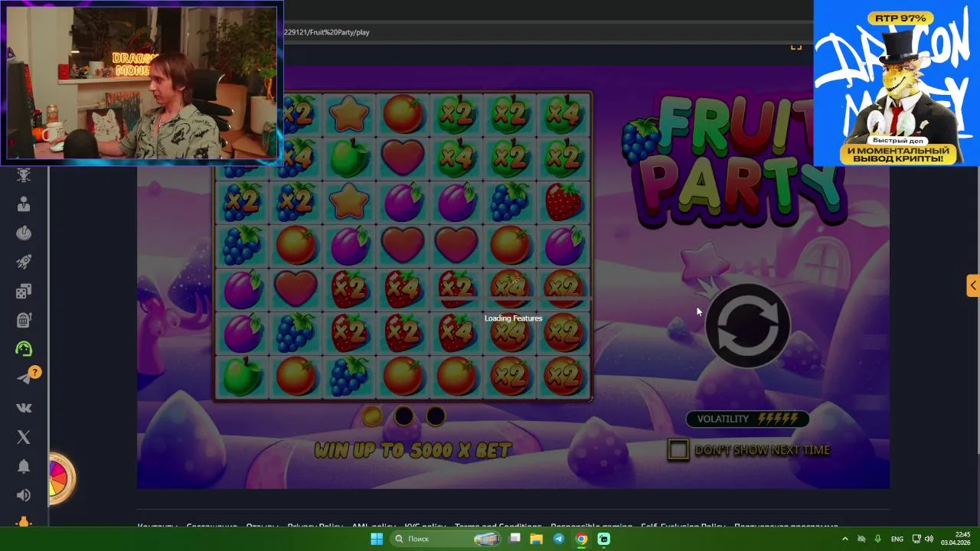The width and height of the screenshot is (980, 551).
Task: Select the second intro slide dot
Action: pyautogui.click(x=403, y=416)
